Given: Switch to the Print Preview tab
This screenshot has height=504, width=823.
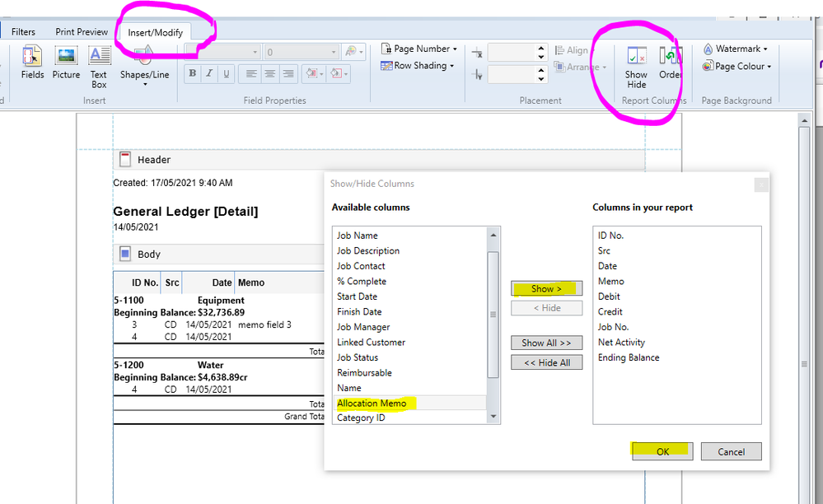Looking at the screenshot, I should (82, 32).
